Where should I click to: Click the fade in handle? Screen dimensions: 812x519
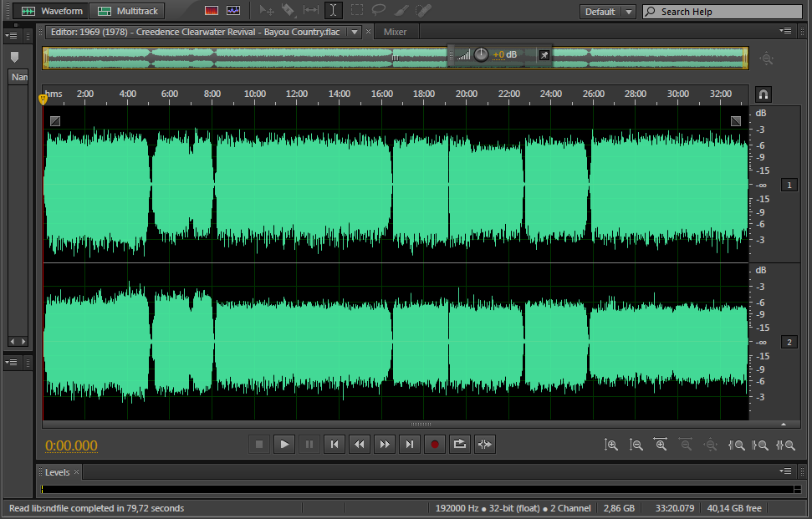point(55,121)
